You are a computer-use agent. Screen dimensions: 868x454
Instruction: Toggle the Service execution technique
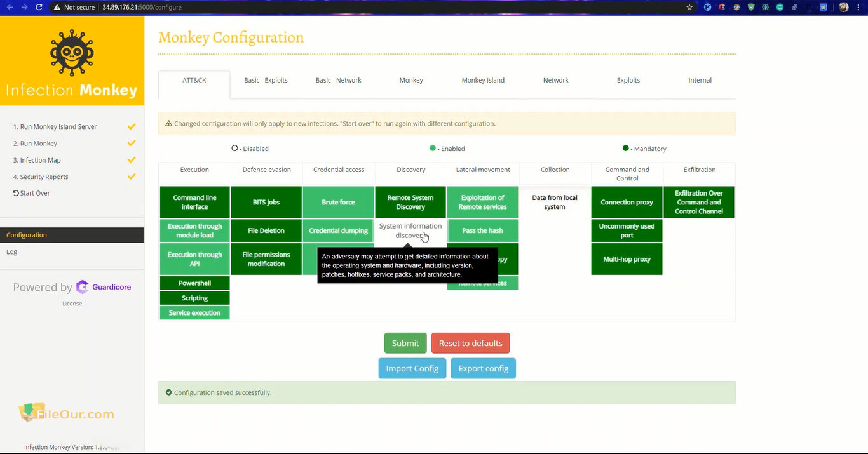pyautogui.click(x=194, y=313)
